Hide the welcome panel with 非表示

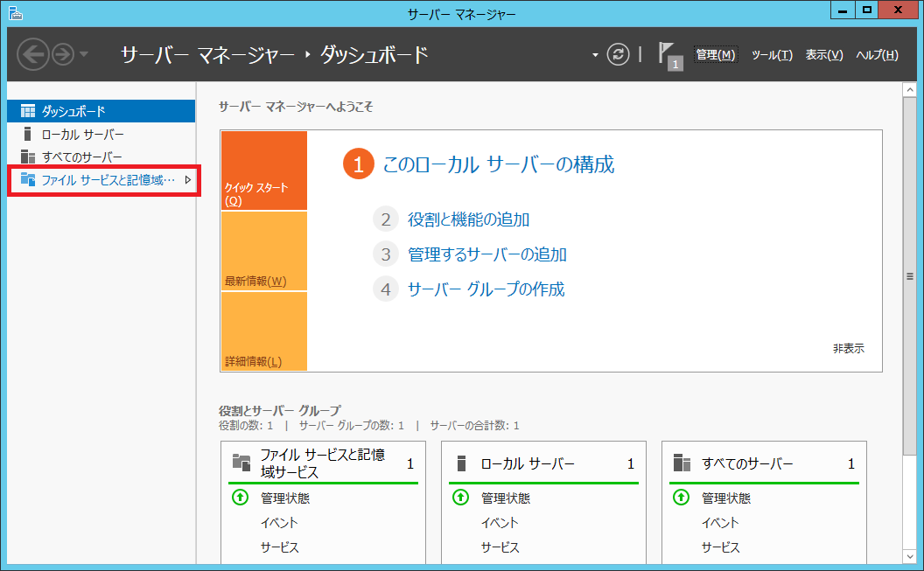(848, 348)
